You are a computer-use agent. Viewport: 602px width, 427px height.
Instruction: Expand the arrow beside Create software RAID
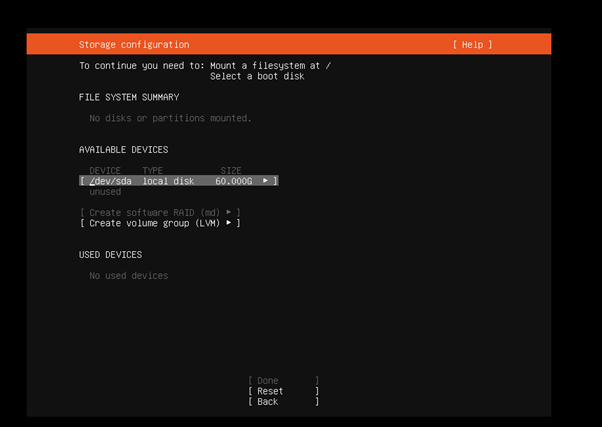[229, 213]
